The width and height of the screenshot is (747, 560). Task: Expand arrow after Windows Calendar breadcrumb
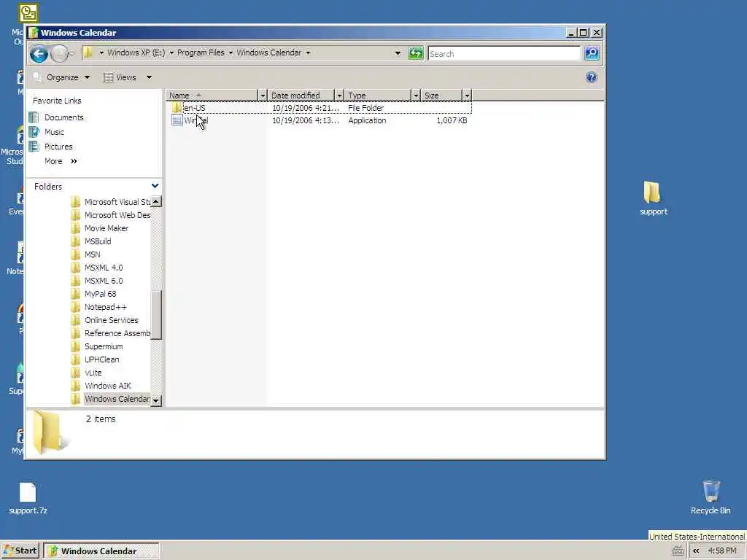(x=309, y=52)
